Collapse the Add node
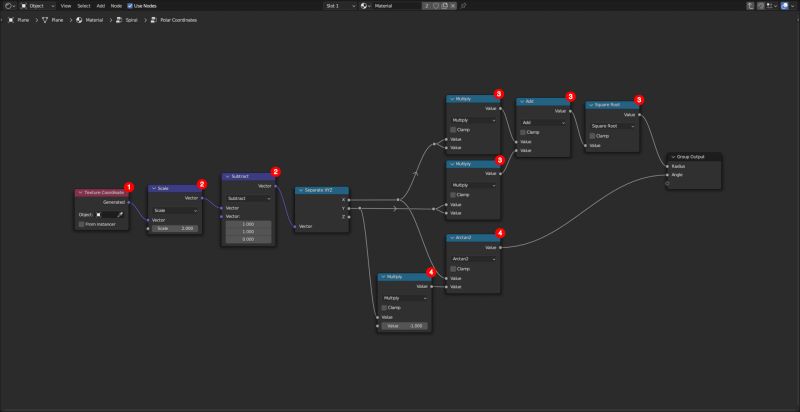Image resolution: width=800 pixels, height=412 pixels. (522, 101)
